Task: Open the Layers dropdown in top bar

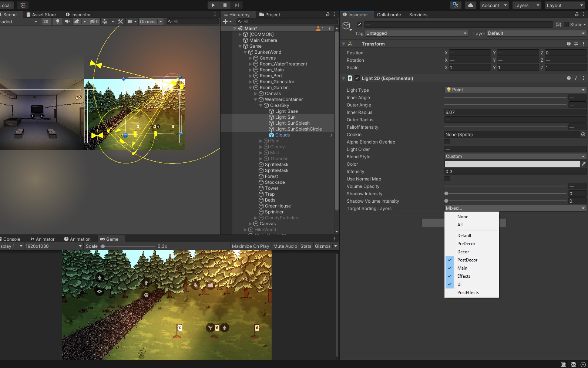Action: point(527,5)
